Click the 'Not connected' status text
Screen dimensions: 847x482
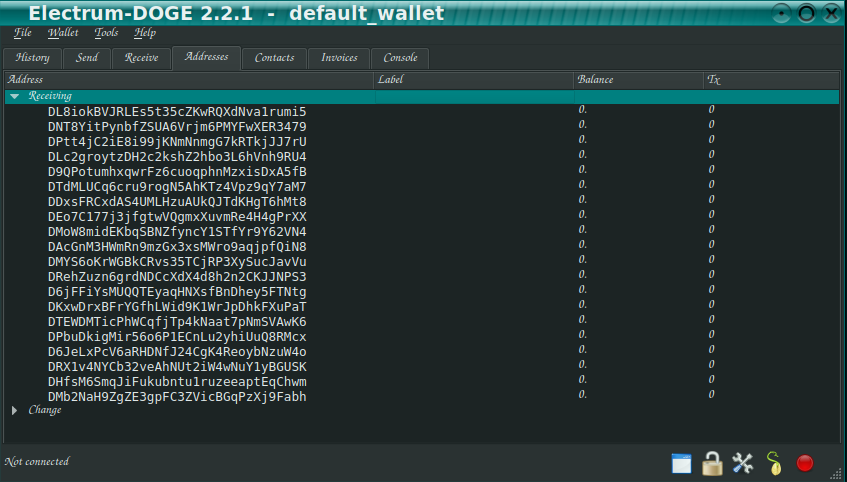pos(37,462)
